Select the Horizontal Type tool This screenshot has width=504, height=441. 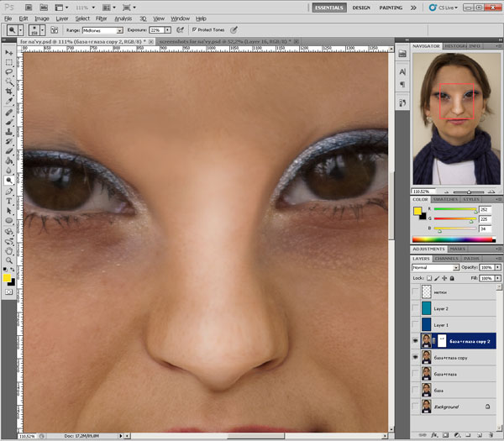pyautogui.click(x=8, y=202)
